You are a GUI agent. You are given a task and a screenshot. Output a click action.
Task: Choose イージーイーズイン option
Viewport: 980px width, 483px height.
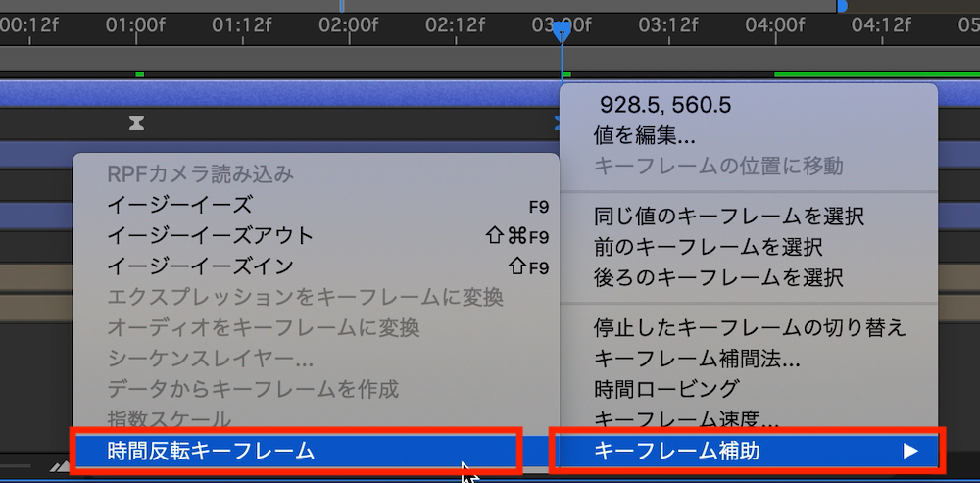tap(316, 266)
